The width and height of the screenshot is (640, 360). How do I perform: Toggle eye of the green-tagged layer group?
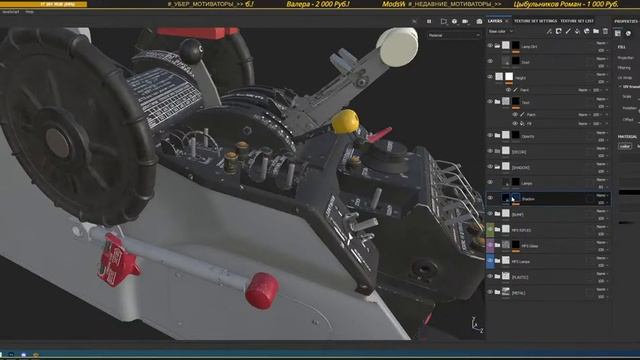pyautogui.click(x=490, y=229)
